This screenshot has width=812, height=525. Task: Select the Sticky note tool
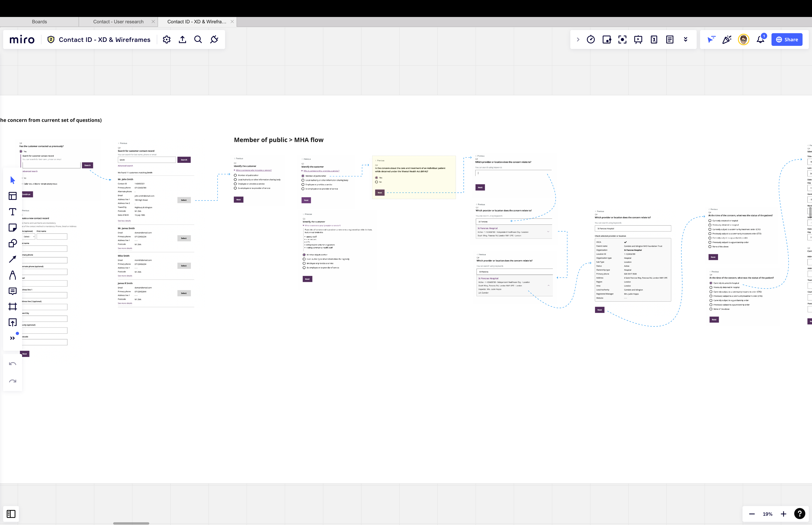coord(13,228)
